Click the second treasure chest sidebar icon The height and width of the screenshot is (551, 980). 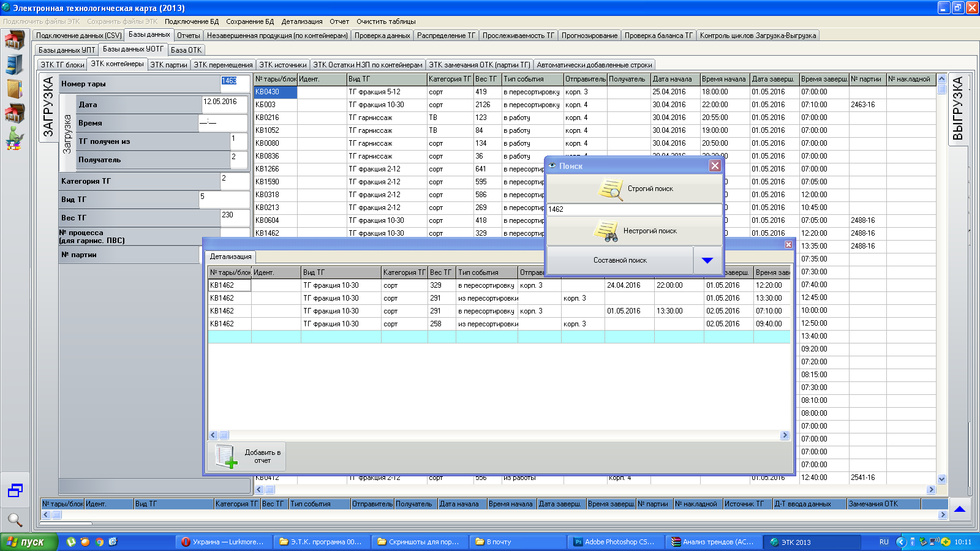pos(15,113)
